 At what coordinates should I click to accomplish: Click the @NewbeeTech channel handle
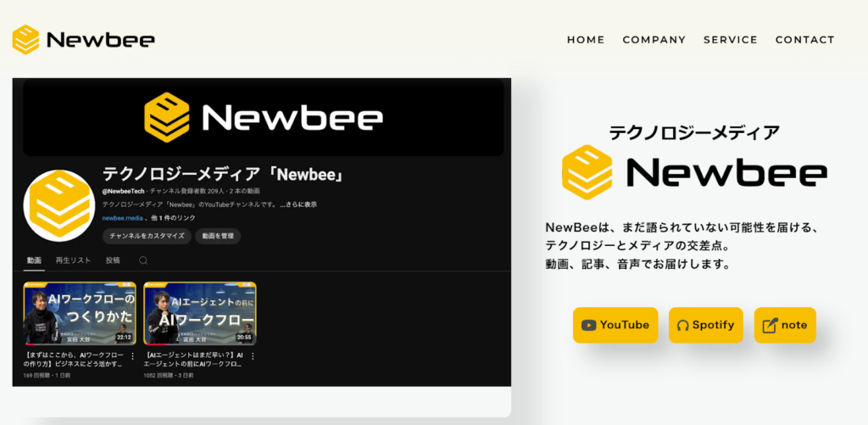124,191
